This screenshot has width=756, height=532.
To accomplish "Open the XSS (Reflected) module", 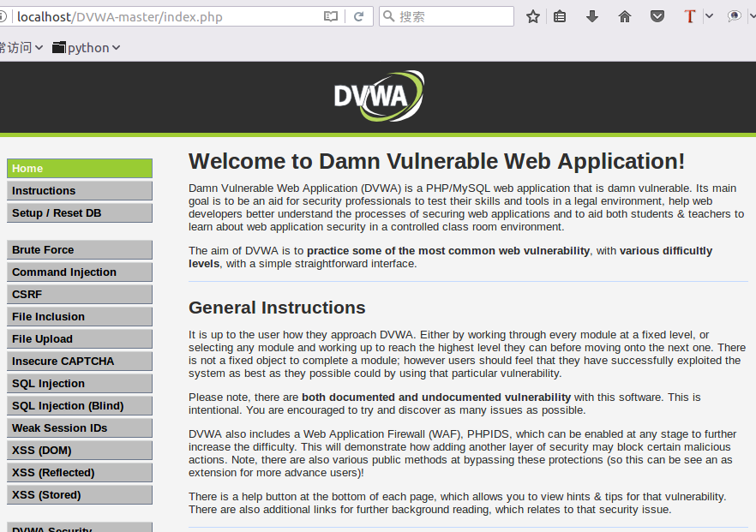I will point(80,473).
